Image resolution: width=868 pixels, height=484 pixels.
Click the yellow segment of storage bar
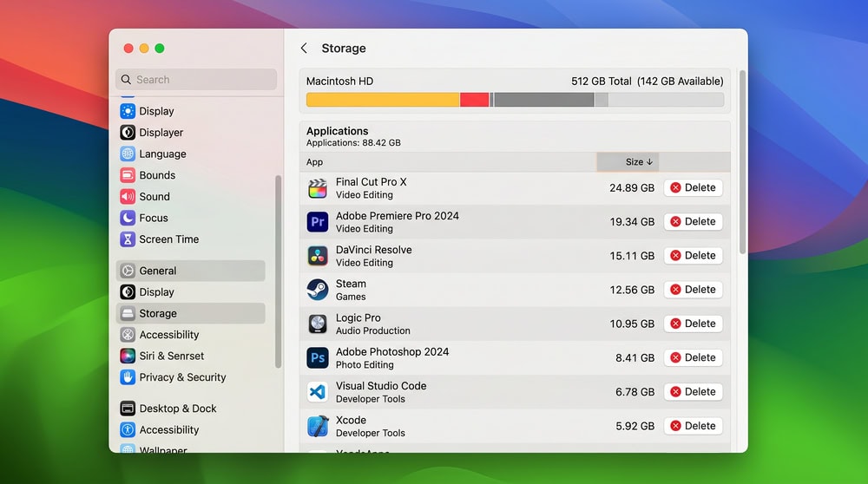(x=383, y=100)
